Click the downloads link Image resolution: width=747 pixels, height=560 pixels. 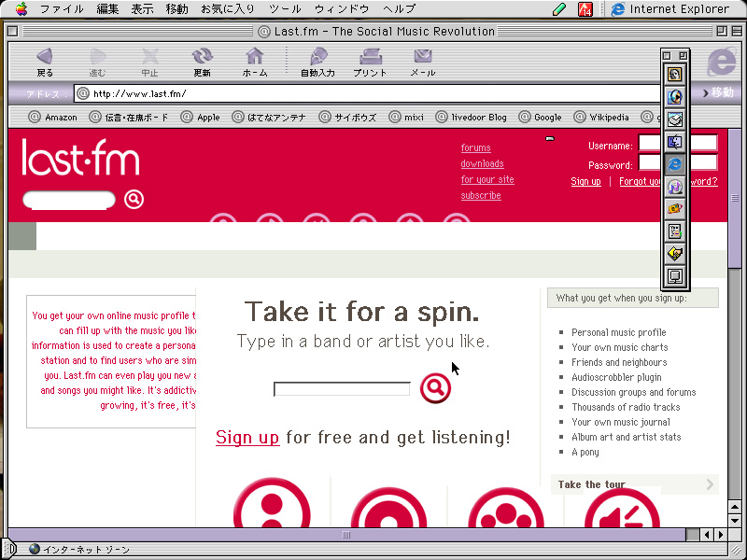[482, 163]
